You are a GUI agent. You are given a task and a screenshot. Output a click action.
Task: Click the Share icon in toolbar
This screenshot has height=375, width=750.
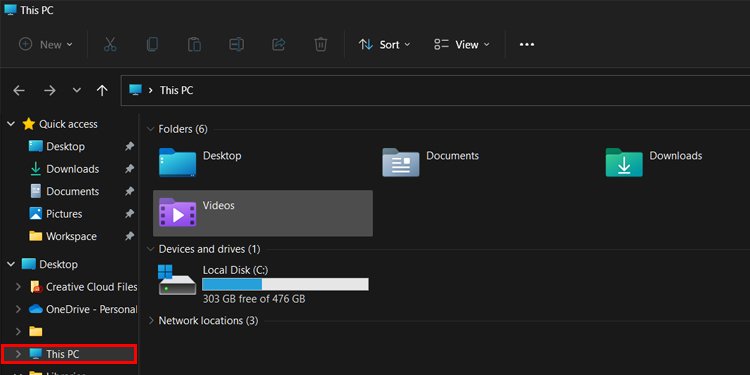(x=278, y=44)
